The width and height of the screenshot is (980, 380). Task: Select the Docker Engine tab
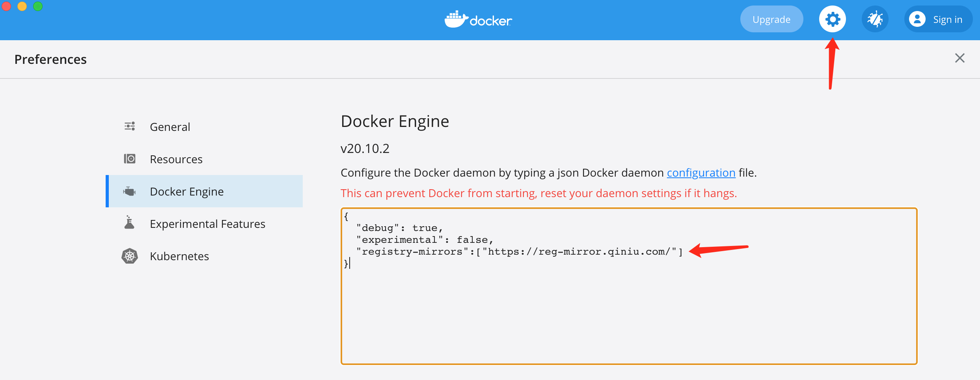click(204, 191)
